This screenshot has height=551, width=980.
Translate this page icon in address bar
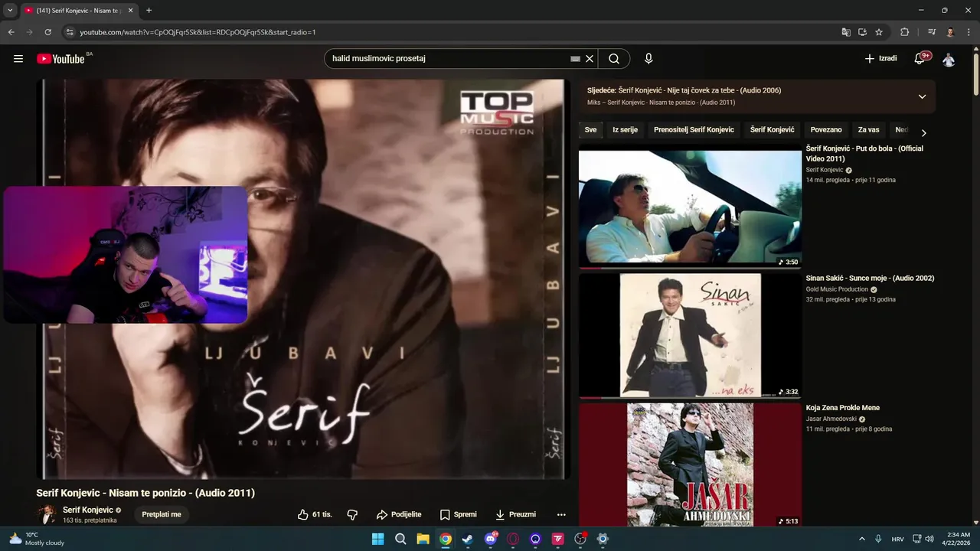(x=846, y=32)
